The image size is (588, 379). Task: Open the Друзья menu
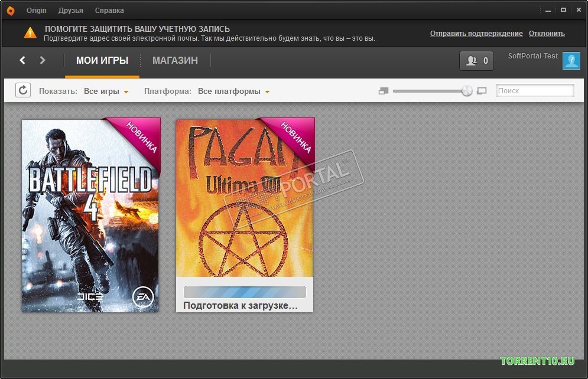(70, 11)
